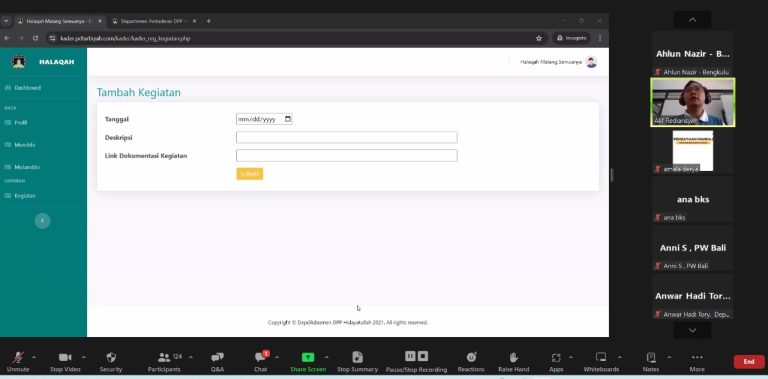Click red End meeting button
Viewport: 768px width, 379px height.
pyautogui.click(x=749, y=362)
